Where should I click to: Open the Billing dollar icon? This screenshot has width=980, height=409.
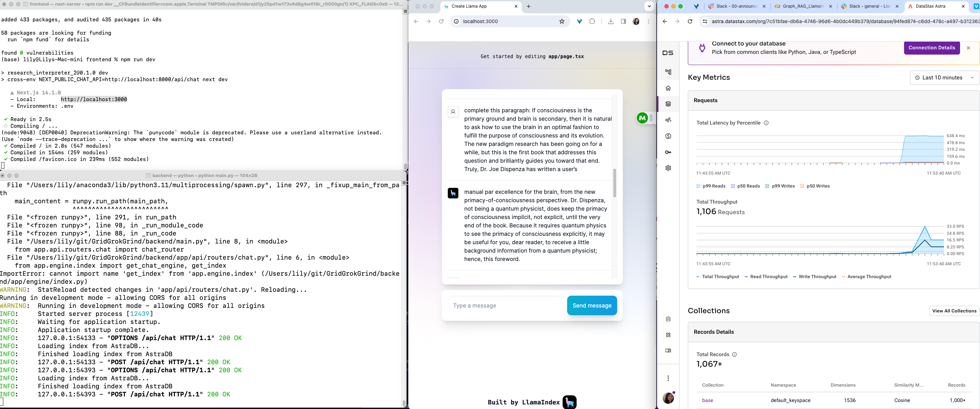(x=668, y=136)
